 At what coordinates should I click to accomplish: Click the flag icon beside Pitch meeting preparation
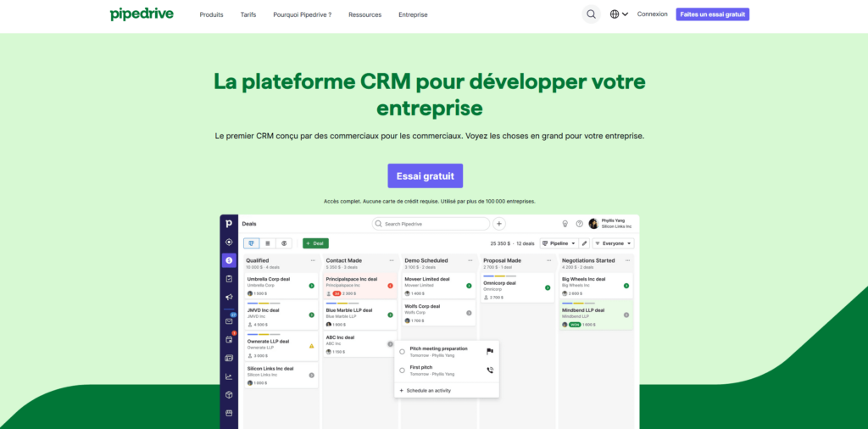click(x=490, y=352)
